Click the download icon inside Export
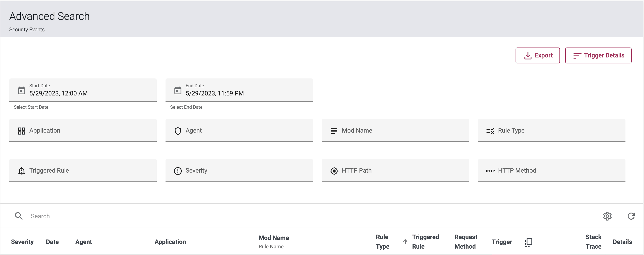 tap(528, 55)
